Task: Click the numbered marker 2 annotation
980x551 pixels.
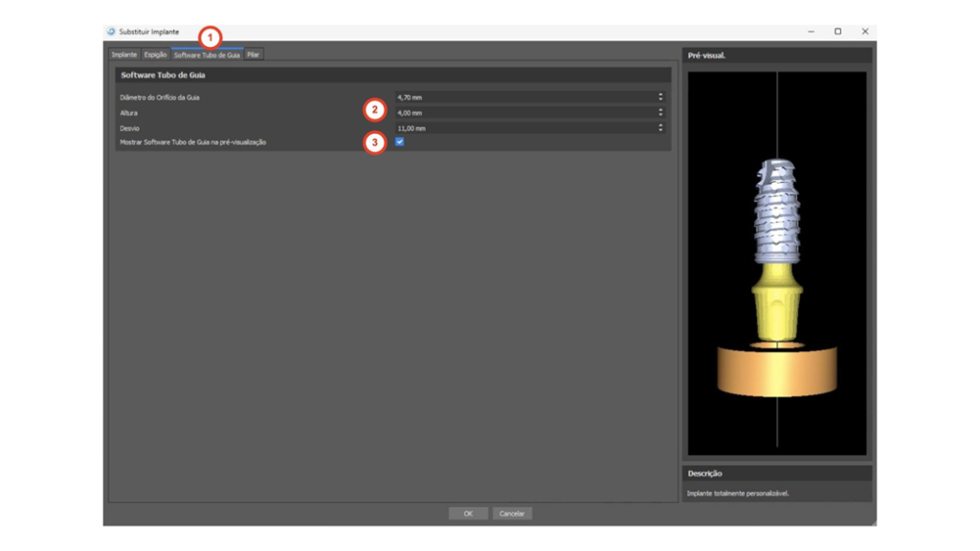Action: click(x=375, y=110)
